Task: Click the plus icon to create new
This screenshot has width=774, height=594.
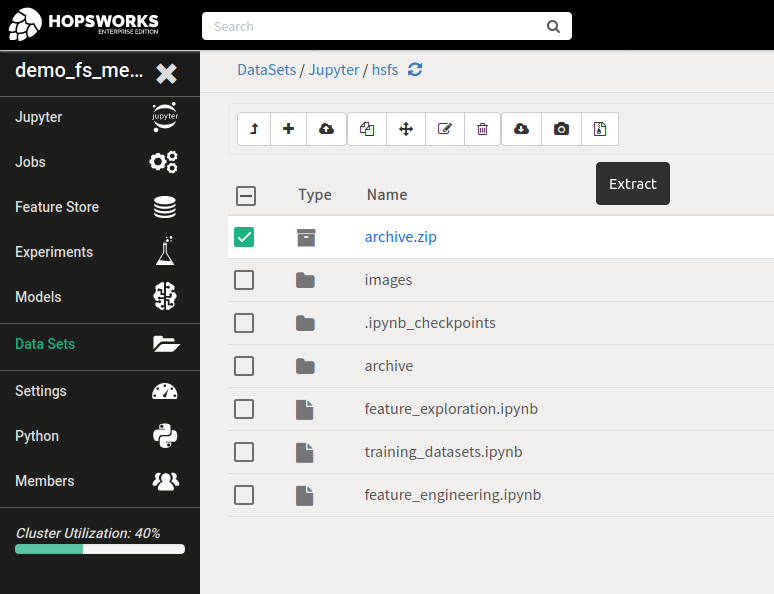Action: pyautogui.click(x=288, y=129)
